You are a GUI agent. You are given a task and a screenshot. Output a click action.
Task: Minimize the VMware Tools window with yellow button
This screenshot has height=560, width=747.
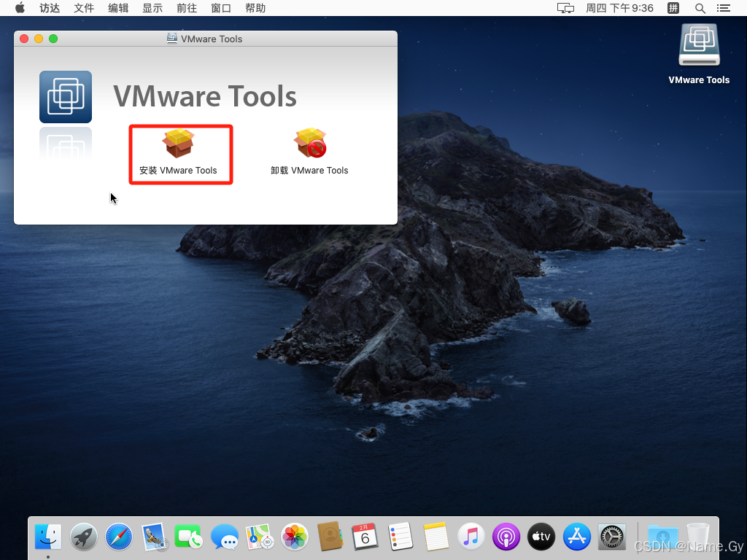(39, 39)
